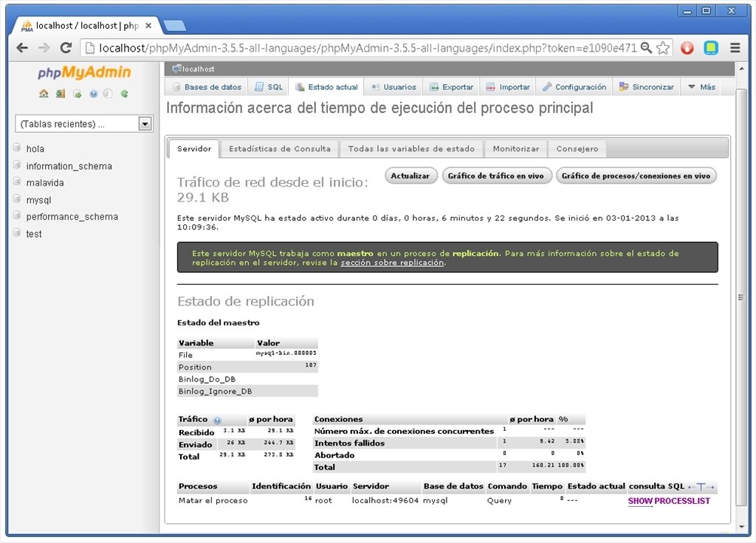Reload navigation frame with green arrow icon
This screenshot has width=756, height=543.
(x=124, y=94)
